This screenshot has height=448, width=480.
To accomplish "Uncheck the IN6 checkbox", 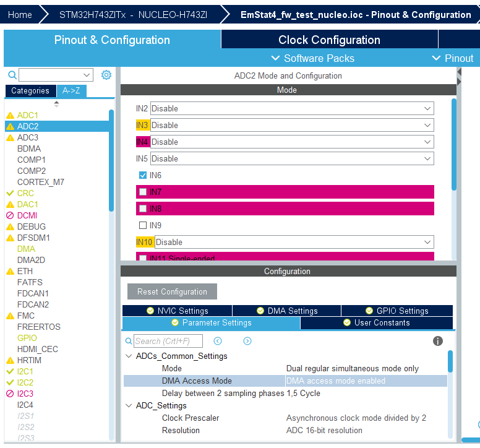I will (x=143, y=175).
